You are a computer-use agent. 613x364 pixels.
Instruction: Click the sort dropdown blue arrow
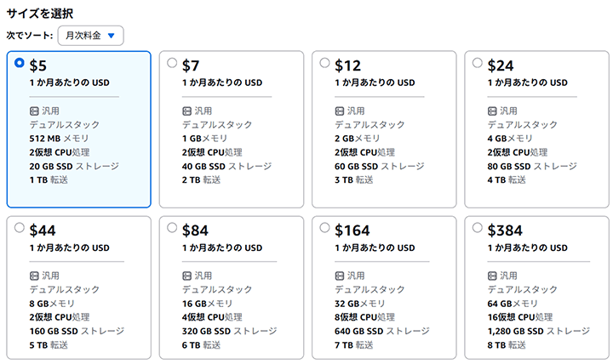pos(111,36)
